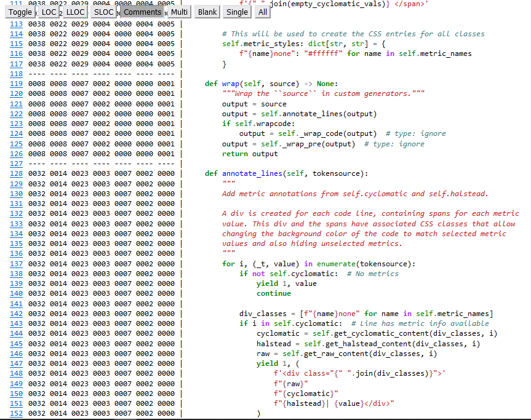
Task: Jump to line 124 anchor
Action: coord(16,133)
